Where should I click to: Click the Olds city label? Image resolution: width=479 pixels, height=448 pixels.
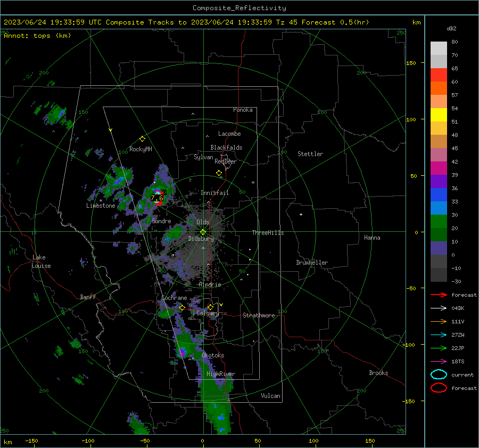click(x=203, y=222)
